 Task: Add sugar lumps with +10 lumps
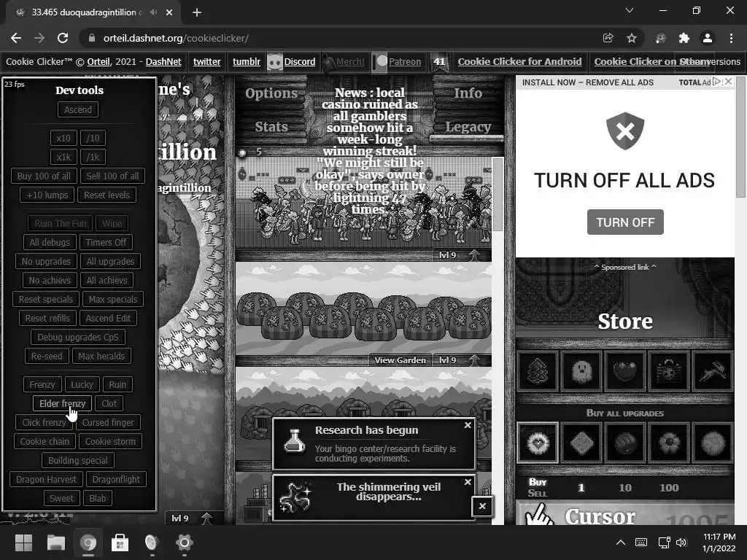[47, 195]
